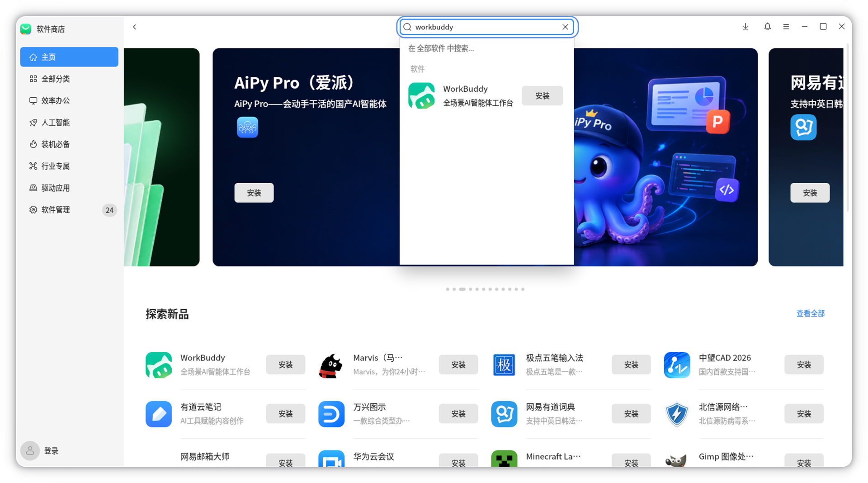The image size is (868, 483).
Task: Select the last carousel page dot
Action: tap(523, 289)
